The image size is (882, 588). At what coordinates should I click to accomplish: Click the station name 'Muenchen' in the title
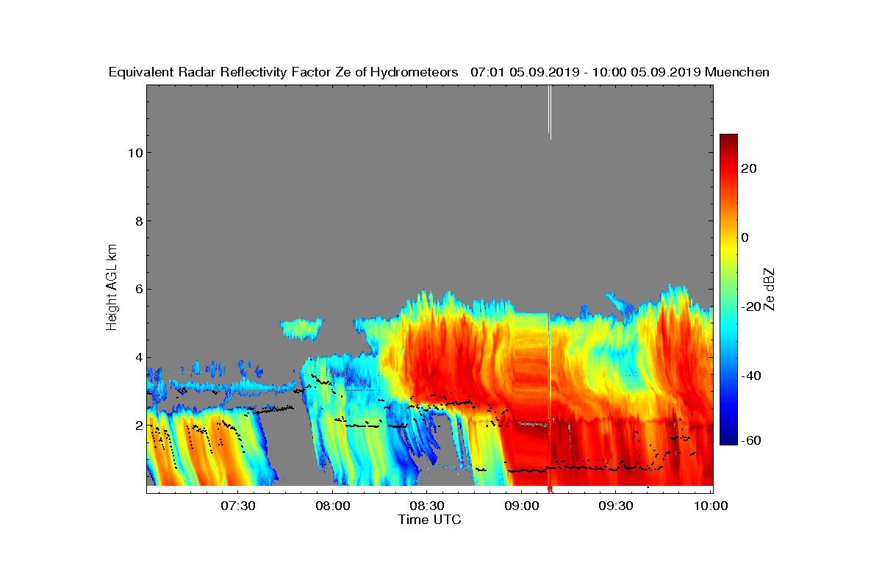[737, 72]
